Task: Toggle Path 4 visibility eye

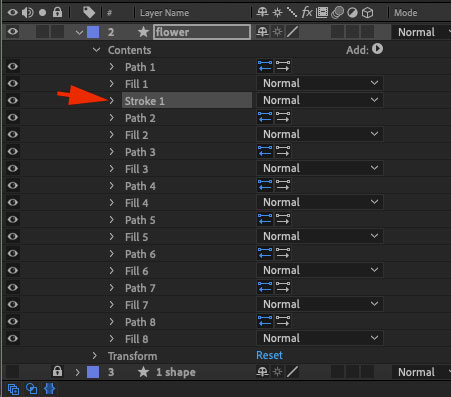Action: coord(13,185)
